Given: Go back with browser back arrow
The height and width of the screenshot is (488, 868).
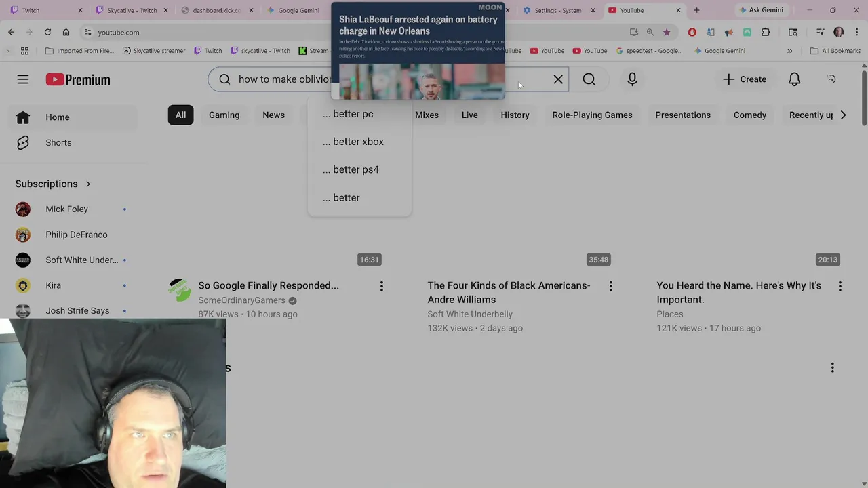Looking at the screenshot, I should pos(11,32).
